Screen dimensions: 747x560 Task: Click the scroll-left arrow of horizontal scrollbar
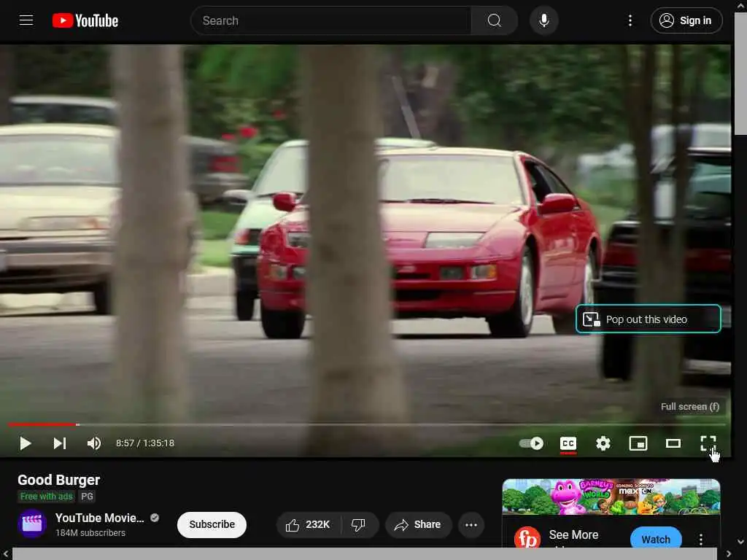[x=5, y=554]
